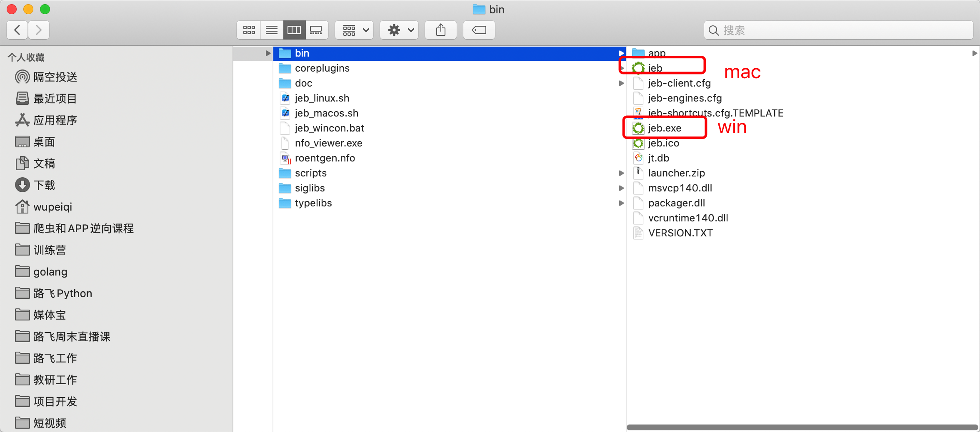
Task: Go back with the left chevron button
Action: [x=17, y=30]
